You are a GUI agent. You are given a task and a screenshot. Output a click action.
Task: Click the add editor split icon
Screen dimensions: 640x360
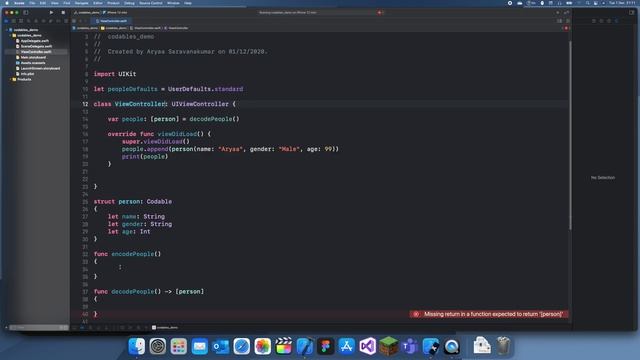(568, 21)
